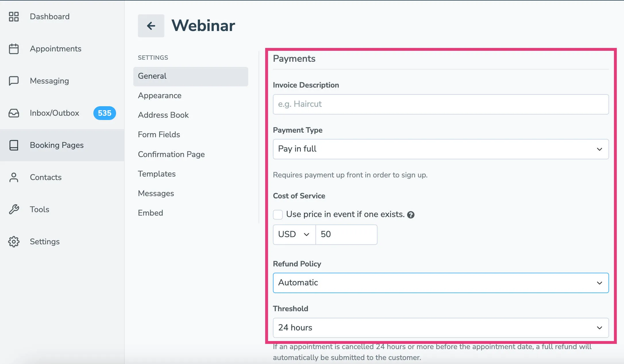Viewport: 624px width, 364px height.
Task: Click the 535 unread count badge
Action: click(104, 113)
